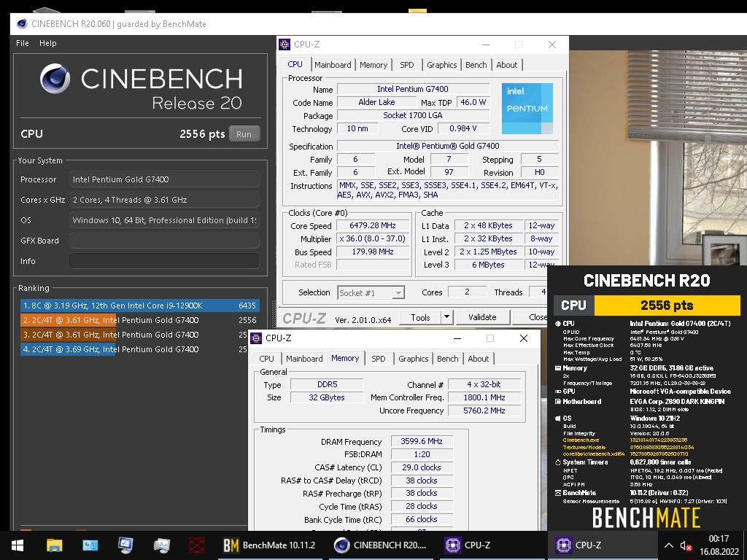Open the File menu in Cinebench

click(23, 43)
